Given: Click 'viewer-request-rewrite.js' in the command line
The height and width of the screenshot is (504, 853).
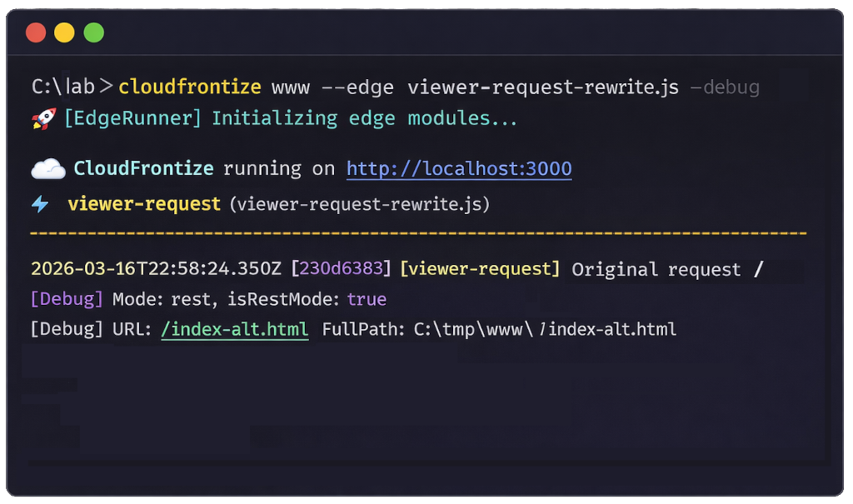Looking at the screenshot, I should coord(543,87).
